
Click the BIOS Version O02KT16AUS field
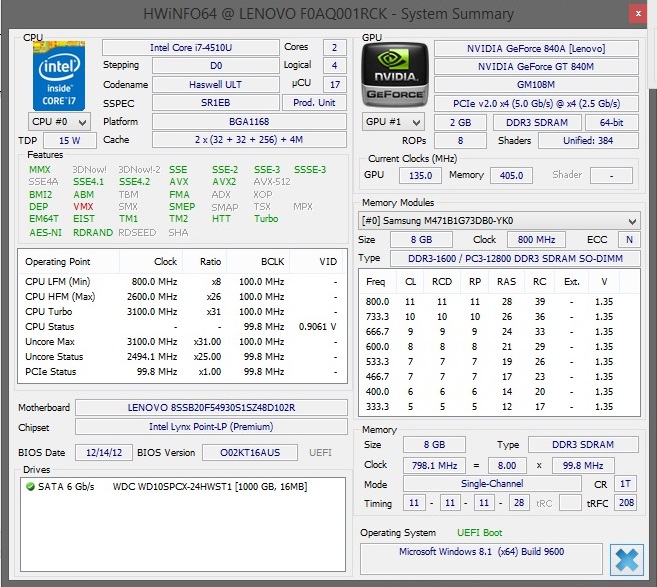click(x=242, y=452)
